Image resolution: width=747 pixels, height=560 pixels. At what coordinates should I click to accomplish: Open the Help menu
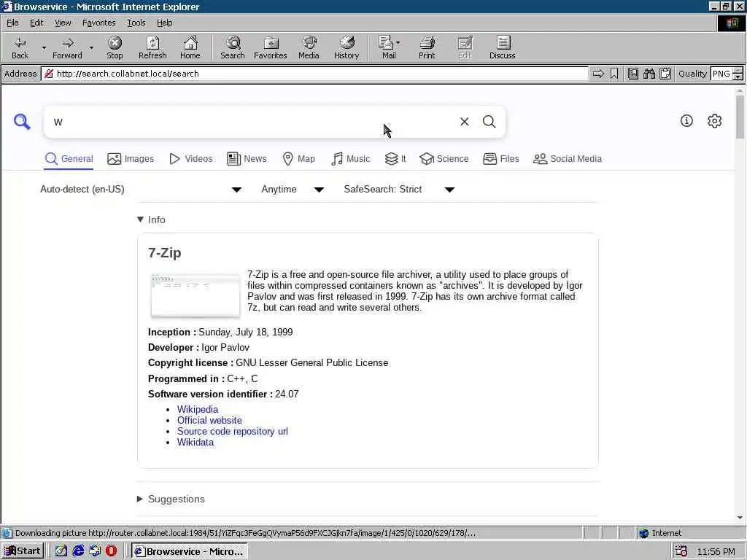pyautogui.click(x=164, y=23)
